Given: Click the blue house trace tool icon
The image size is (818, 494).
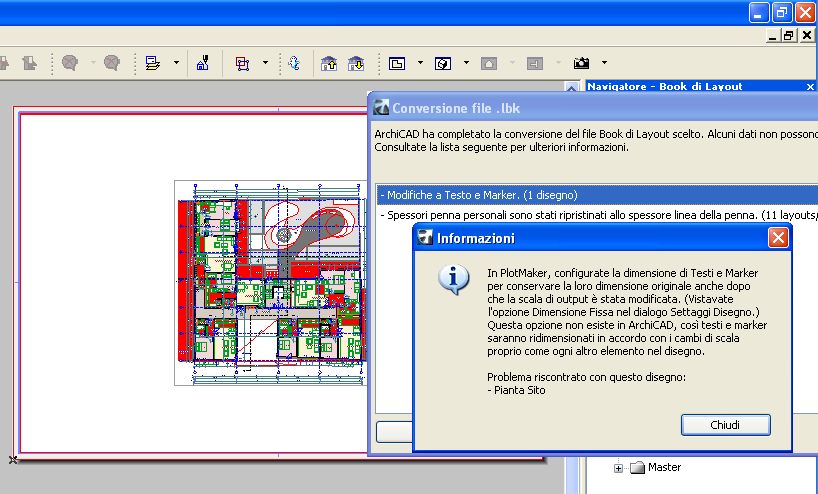Looking at the screenshot, I should click(202, 63).
